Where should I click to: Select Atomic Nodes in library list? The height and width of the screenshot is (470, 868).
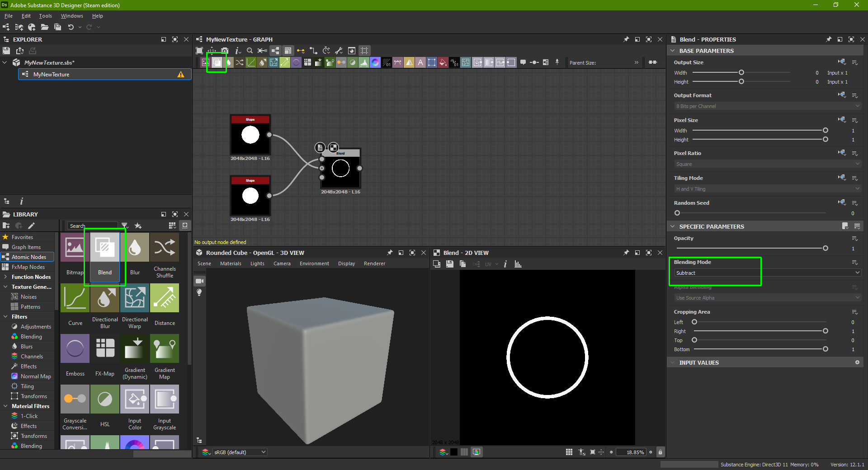click(x=27, y=257)
